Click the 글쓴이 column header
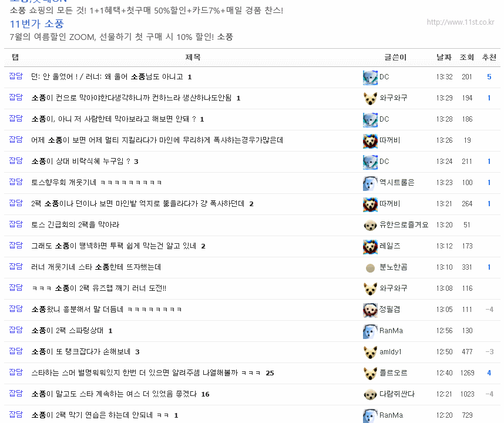Screen dimensions: 504x423 [x=395, y=57]
